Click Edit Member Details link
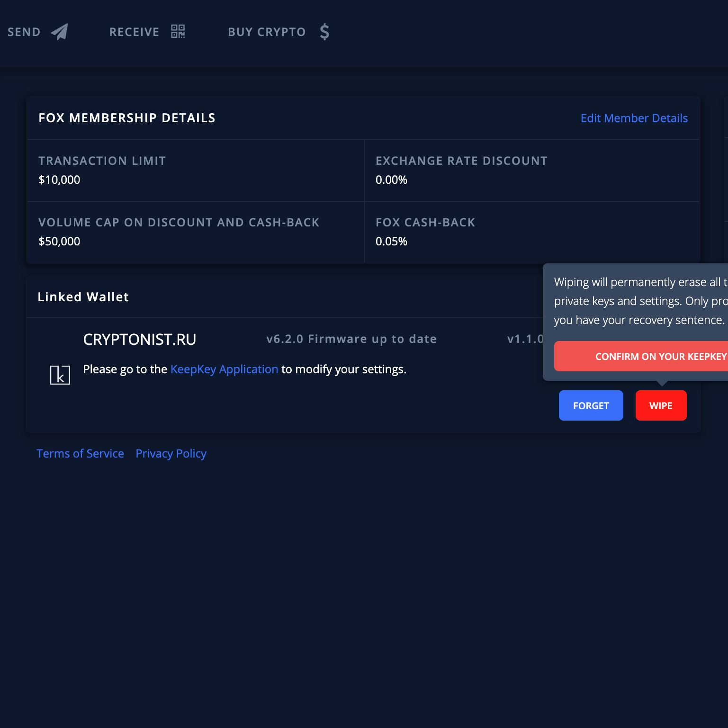Image resolution: width=728 pixels, height=728 pixels. 634,118
